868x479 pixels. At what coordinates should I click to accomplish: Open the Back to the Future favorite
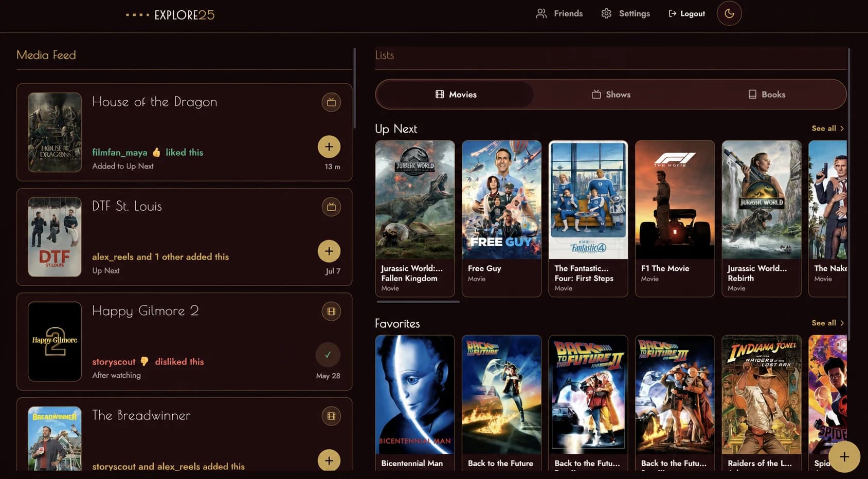[501, 403]
